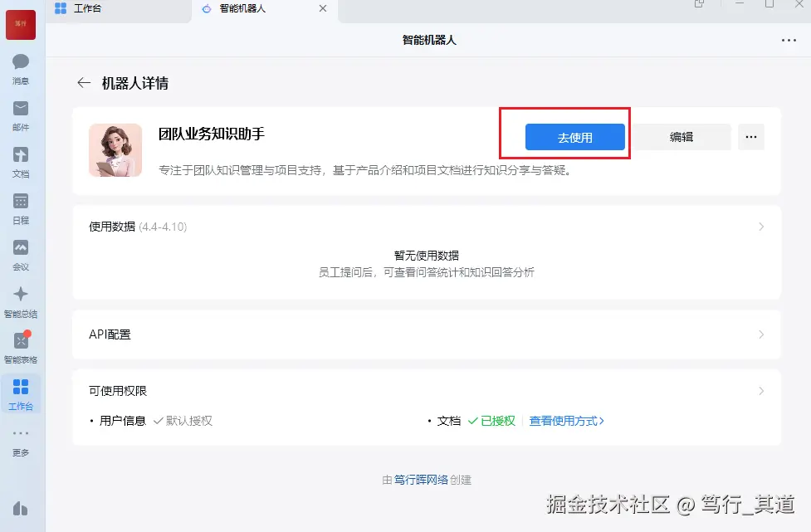Open the top-right ... options menu

[787, 40]
